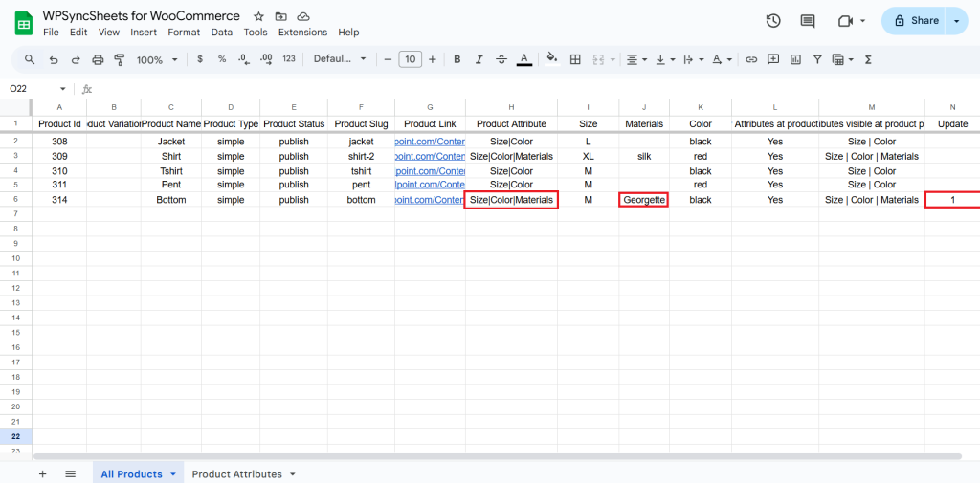The width and height of the screenshot is (980, 483).
Task: Open the Insert menu
Action: tap(144, 32)
